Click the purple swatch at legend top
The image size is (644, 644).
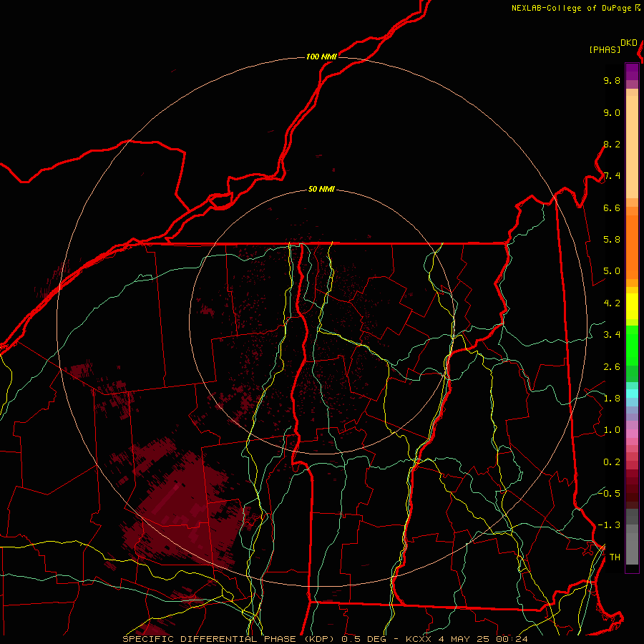tap(632, 72)
